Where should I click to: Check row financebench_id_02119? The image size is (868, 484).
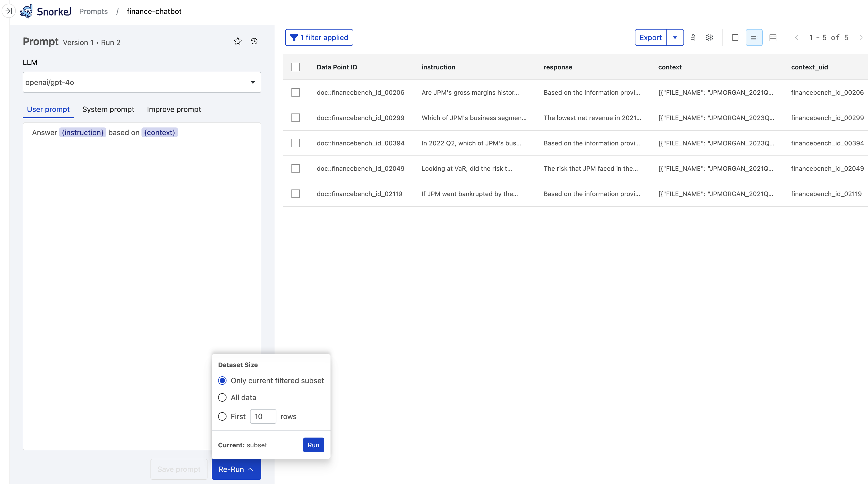(295, 194)
